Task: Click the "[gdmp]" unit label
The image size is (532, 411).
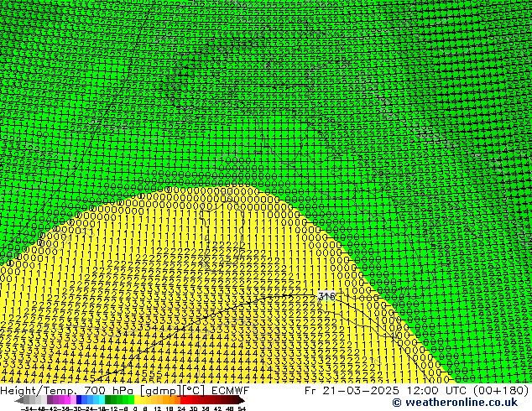Action: coord(161,391)
